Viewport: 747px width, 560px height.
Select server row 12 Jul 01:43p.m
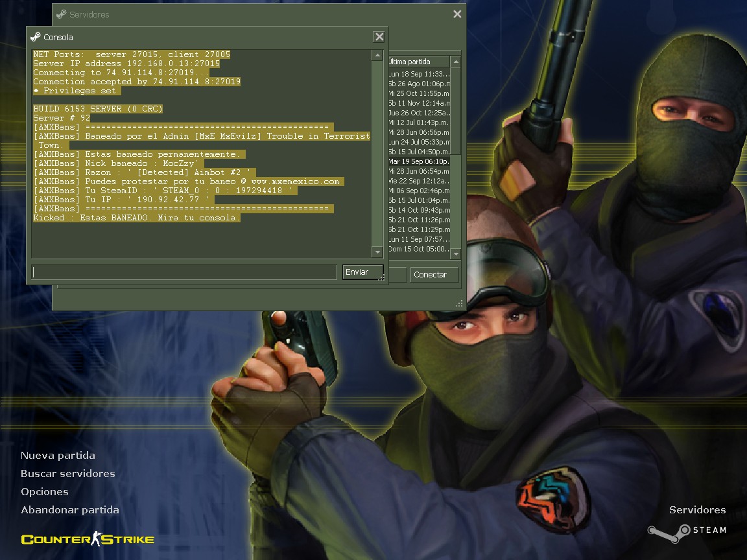419,122
